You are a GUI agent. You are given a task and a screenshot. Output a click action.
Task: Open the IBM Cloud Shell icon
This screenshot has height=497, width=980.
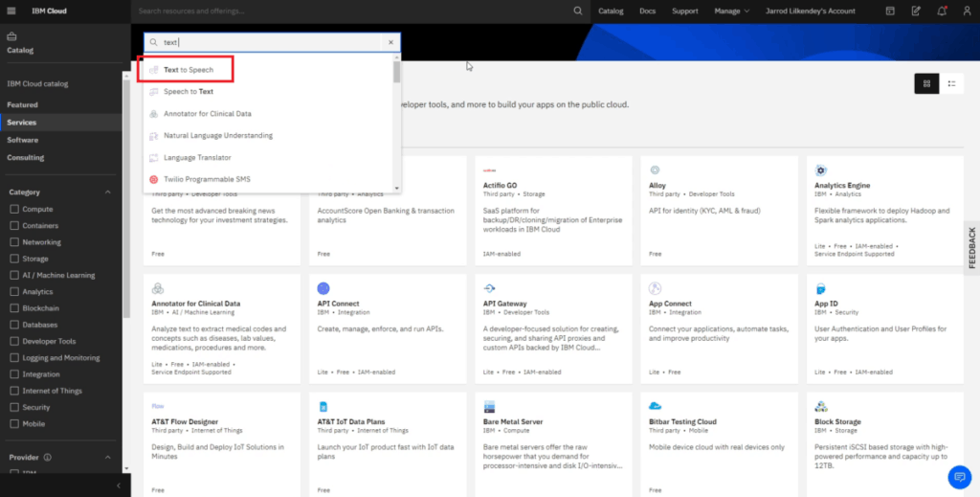pyautogui.click(x=890, y=11)
